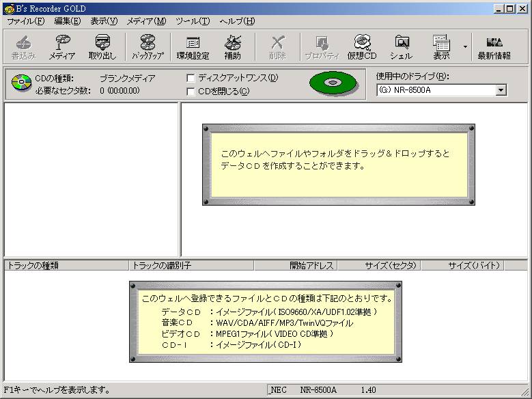Click the yellow track well info panel
The height and width of the screenshot is (399, 532).
pyautogui.click(x=266, y=322)
